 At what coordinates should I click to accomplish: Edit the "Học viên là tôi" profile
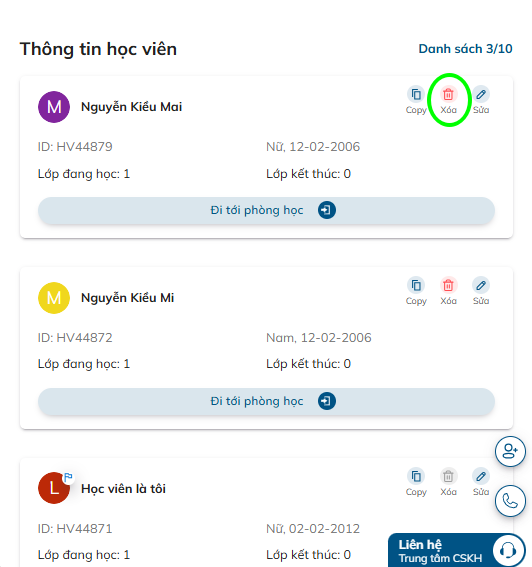click(481, 482)
